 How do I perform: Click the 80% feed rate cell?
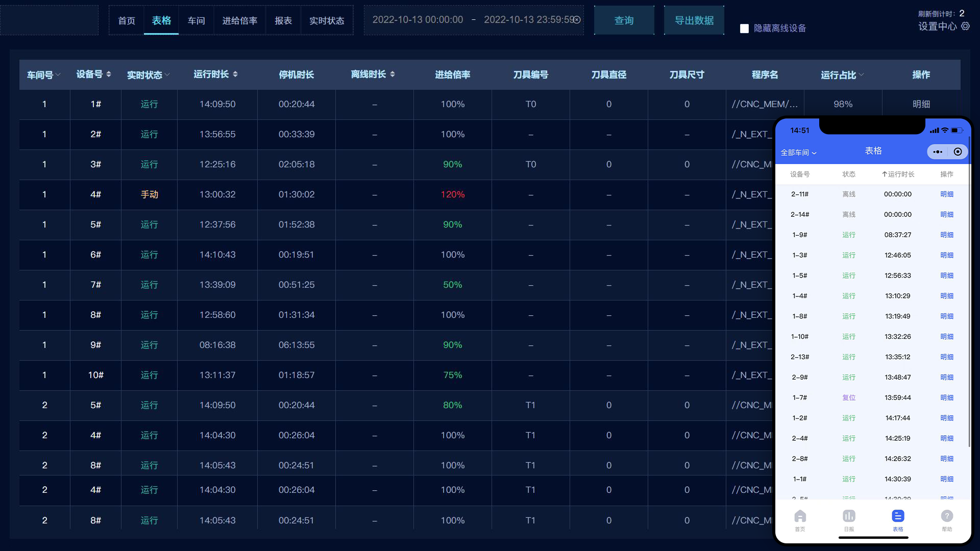tap(453, 406)
